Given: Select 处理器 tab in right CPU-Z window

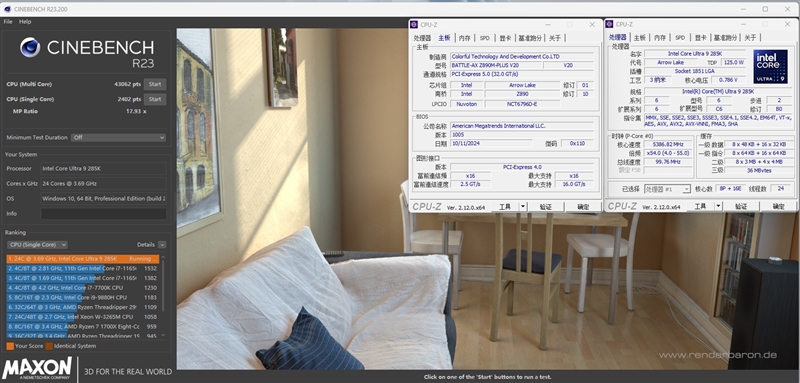Looking at the screenshot, I should pos(617,38).
